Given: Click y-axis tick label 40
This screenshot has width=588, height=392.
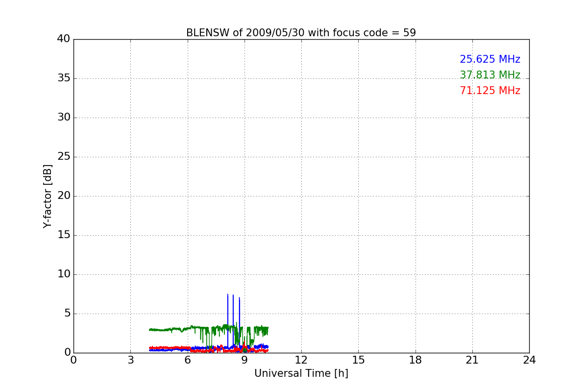Looking at the screenshot, I should pyautogui.click(x=64, y=39).
